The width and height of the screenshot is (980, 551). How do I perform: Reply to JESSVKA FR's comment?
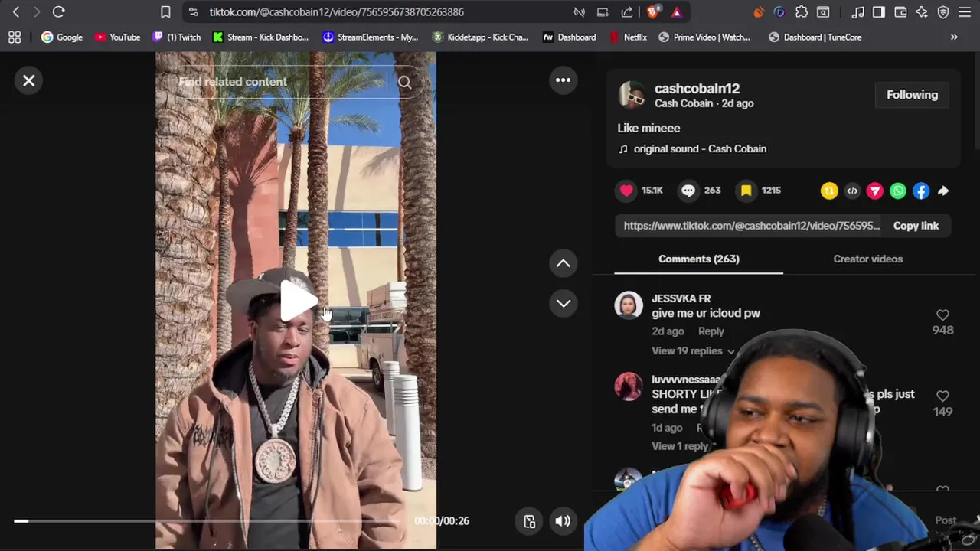coord(710,331)
